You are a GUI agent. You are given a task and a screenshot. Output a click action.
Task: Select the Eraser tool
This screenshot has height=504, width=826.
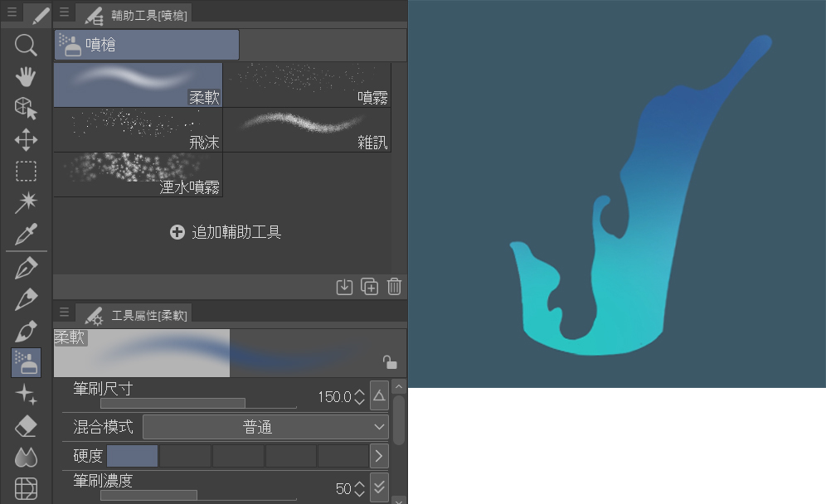coord(26,426)
